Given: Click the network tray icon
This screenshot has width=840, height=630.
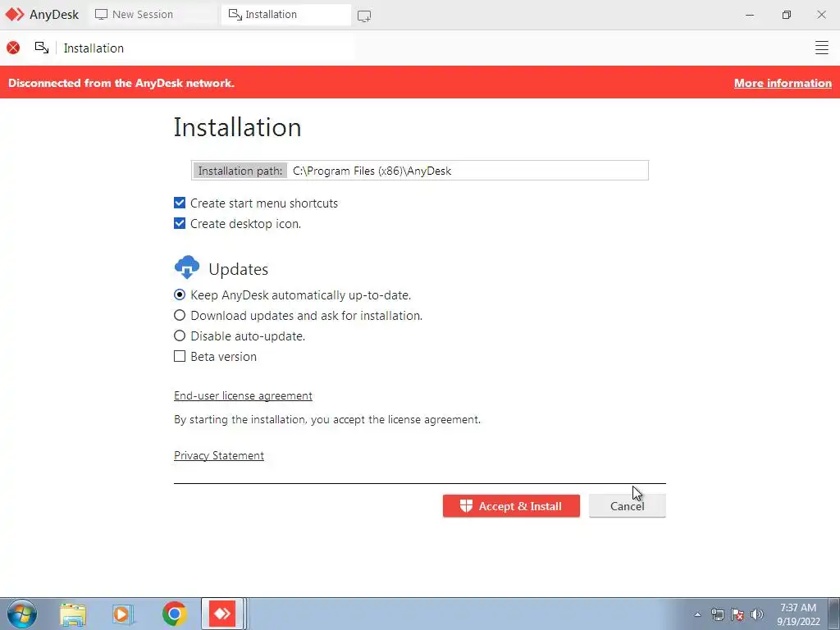Looking at the screenshot, I should [717, 614].
